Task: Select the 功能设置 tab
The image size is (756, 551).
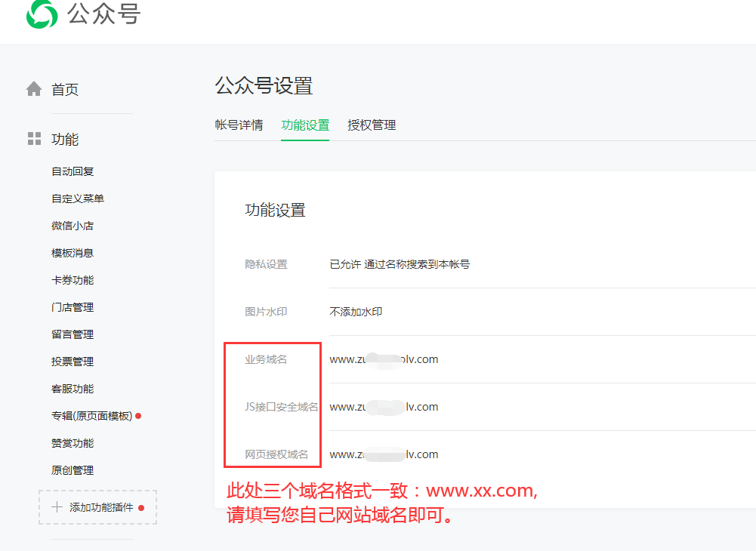Action: point(305,125)
